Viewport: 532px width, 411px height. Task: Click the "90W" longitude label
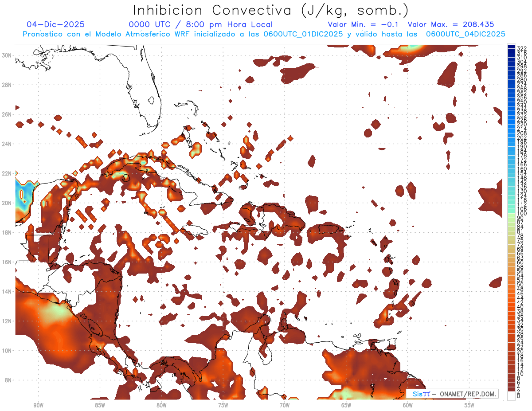coord(38,405)
